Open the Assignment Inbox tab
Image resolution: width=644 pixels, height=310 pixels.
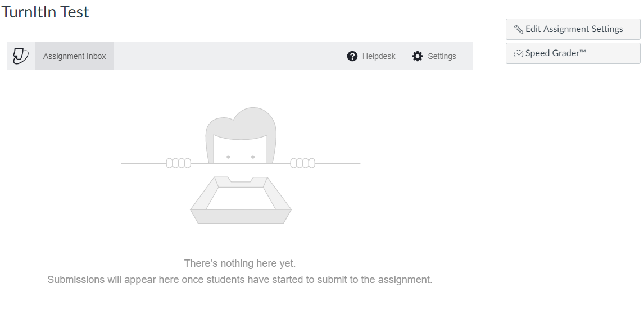pyautogui.click(x=74, y=56)
